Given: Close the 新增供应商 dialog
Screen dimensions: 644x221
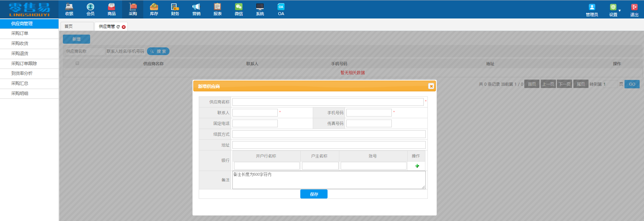Looking at the screenshot, I should coord(431,86).
